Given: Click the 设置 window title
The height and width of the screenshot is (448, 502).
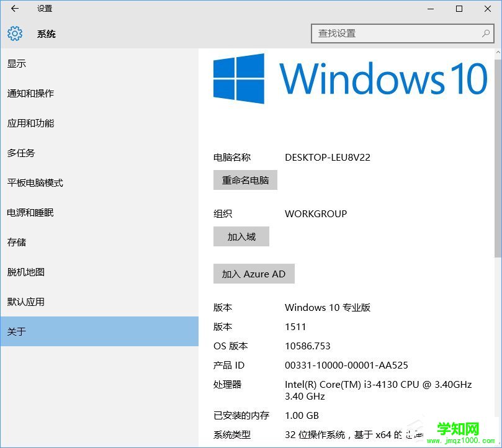Looking at the screenshot, I should [45, 9].
